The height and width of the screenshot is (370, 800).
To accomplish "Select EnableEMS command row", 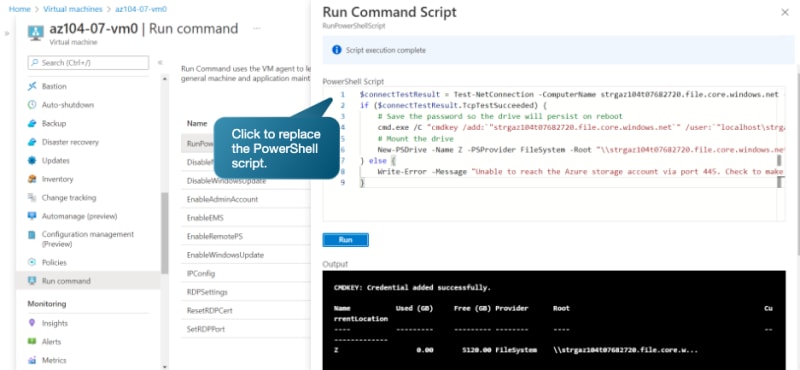I will [x=246, y=218].
